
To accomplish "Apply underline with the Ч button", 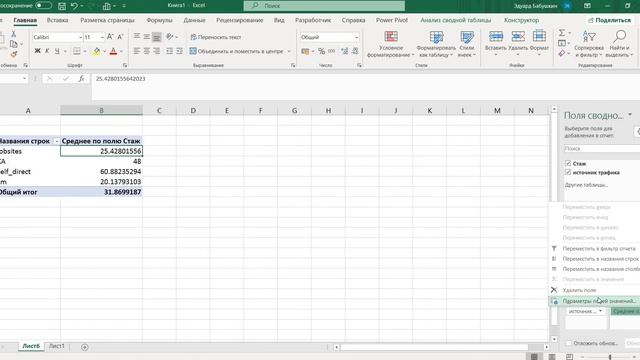I will click(57, 51).
